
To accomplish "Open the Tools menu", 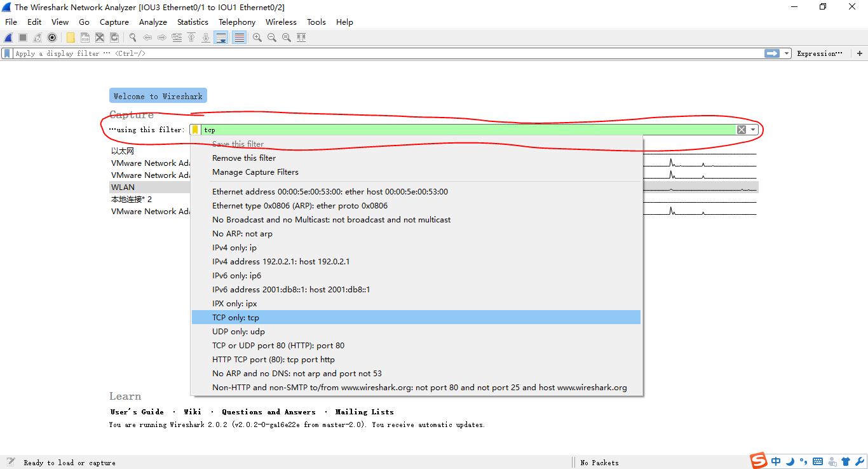I will coord(316,22).
